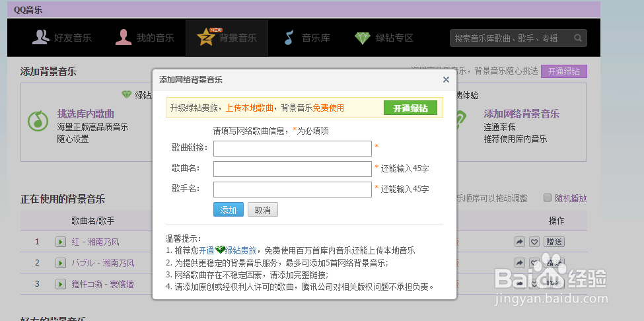Click the 添加背景音乐 heading
The height and width of the screenshot is (321, 644).
coord(48,72)
